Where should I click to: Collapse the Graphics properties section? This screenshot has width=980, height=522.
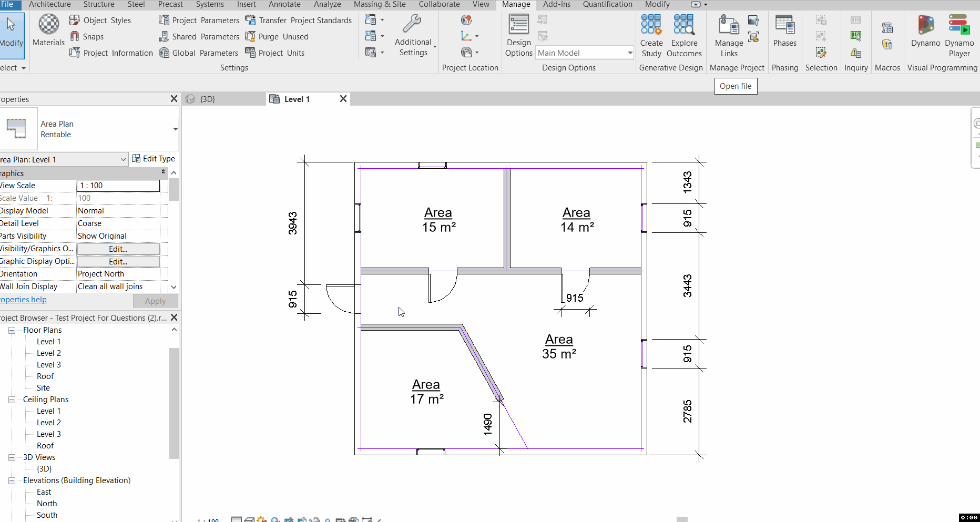163,172
